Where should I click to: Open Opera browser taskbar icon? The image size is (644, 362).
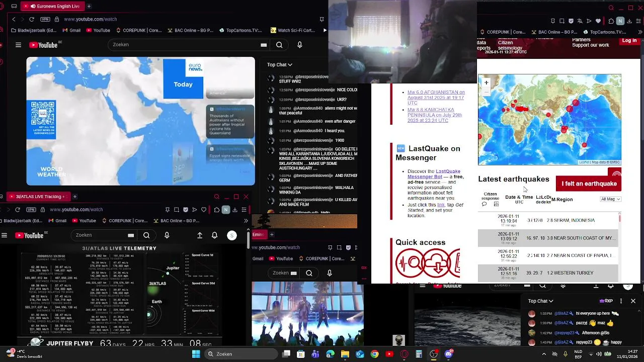click(x=404, y=354)
